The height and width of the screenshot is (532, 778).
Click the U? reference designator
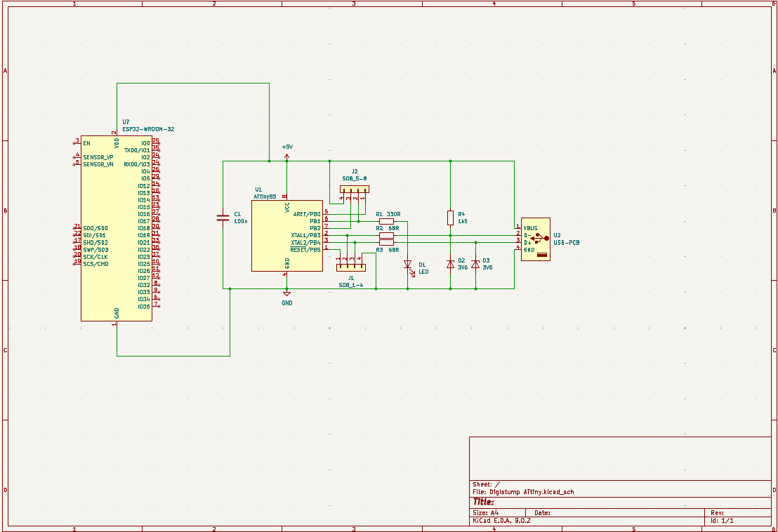coord(126,122)
